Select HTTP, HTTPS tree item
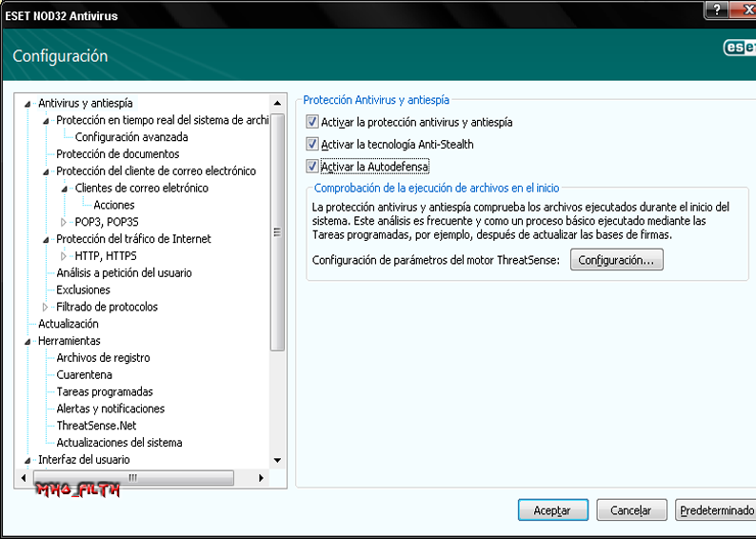The width and height of the screenshot is (756, 539). [106, 255]
